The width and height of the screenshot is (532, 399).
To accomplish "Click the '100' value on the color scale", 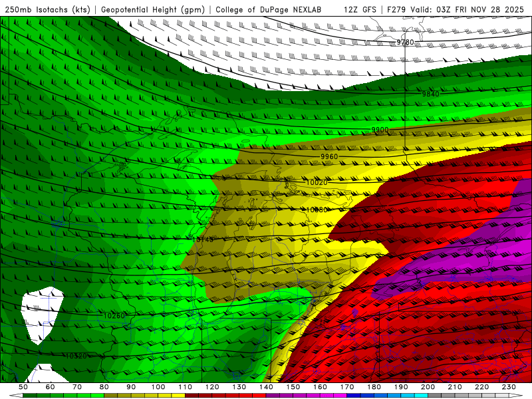I will coord(158,387).
